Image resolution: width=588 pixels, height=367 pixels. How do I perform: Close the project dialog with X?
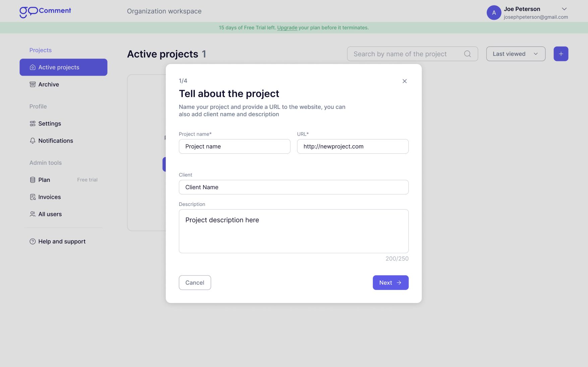point(404,81)
